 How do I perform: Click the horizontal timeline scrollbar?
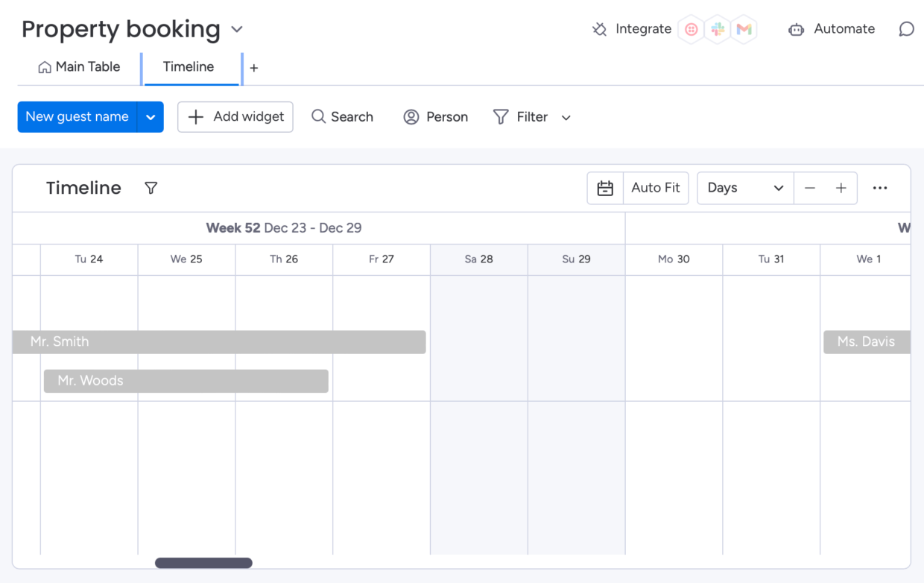[x=203, y=563]
